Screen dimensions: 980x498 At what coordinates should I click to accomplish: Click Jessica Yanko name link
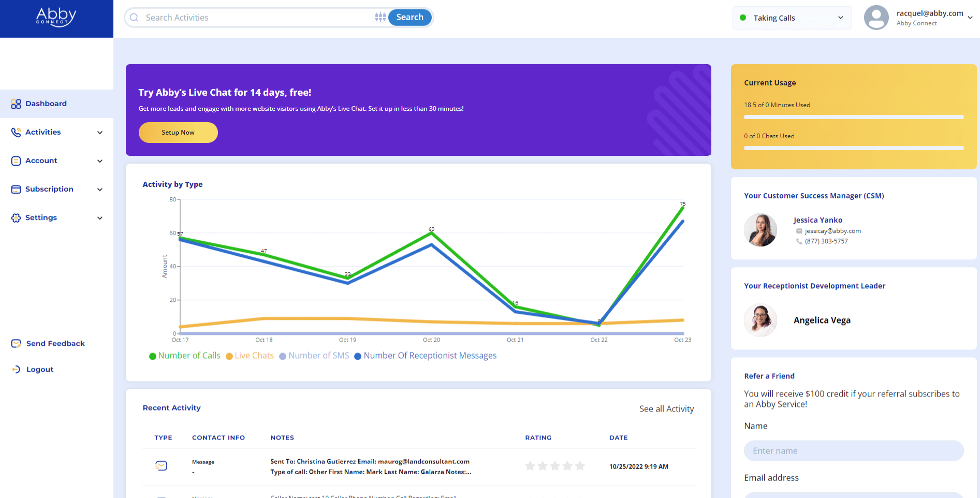point(818,220)
